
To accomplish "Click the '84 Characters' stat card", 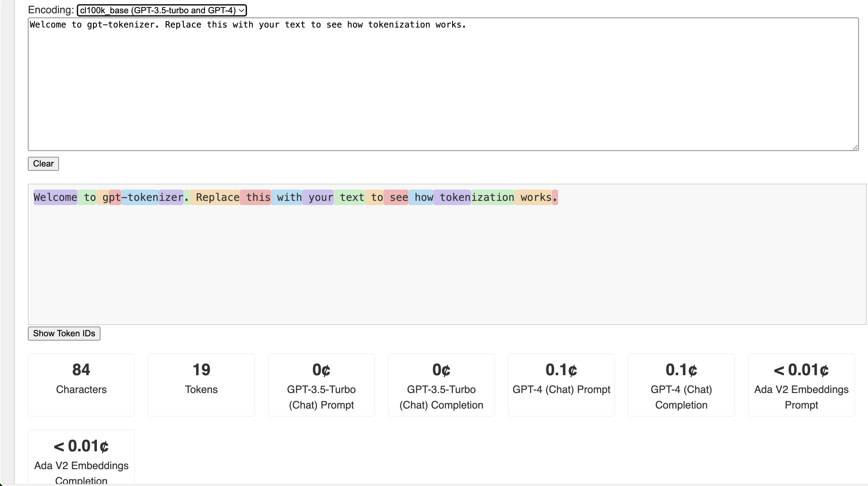I will tap(81, 385).
